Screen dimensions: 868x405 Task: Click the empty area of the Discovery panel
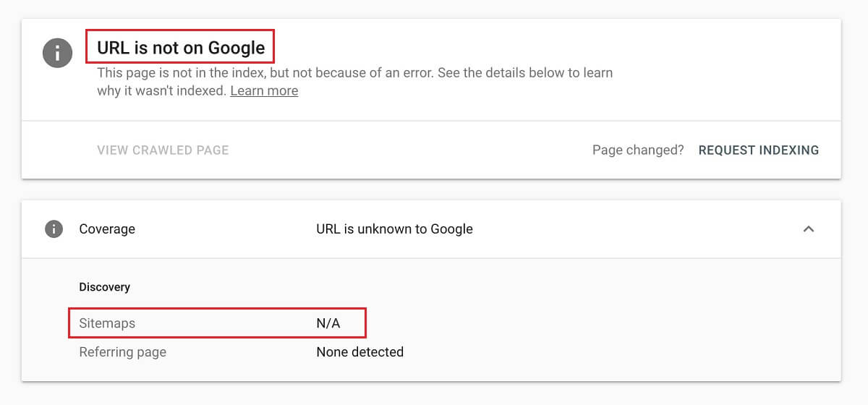click(615, 318)
